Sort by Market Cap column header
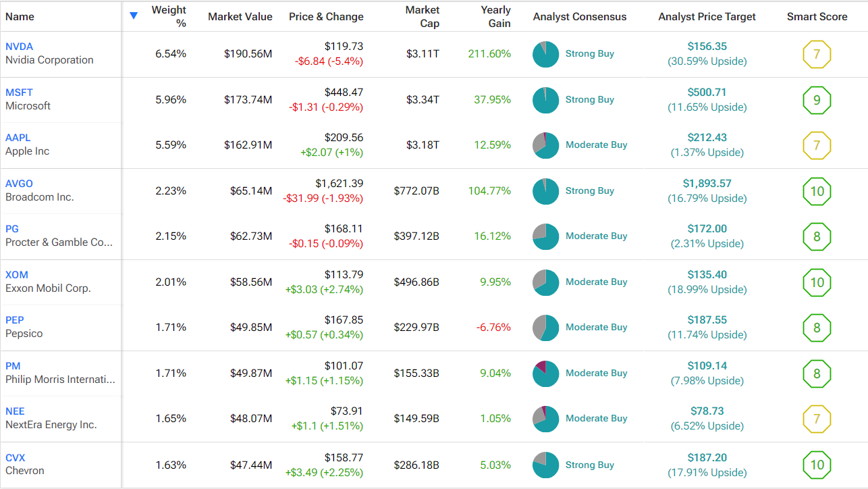This screenshot has width=868, height=489. coord(423,16)
